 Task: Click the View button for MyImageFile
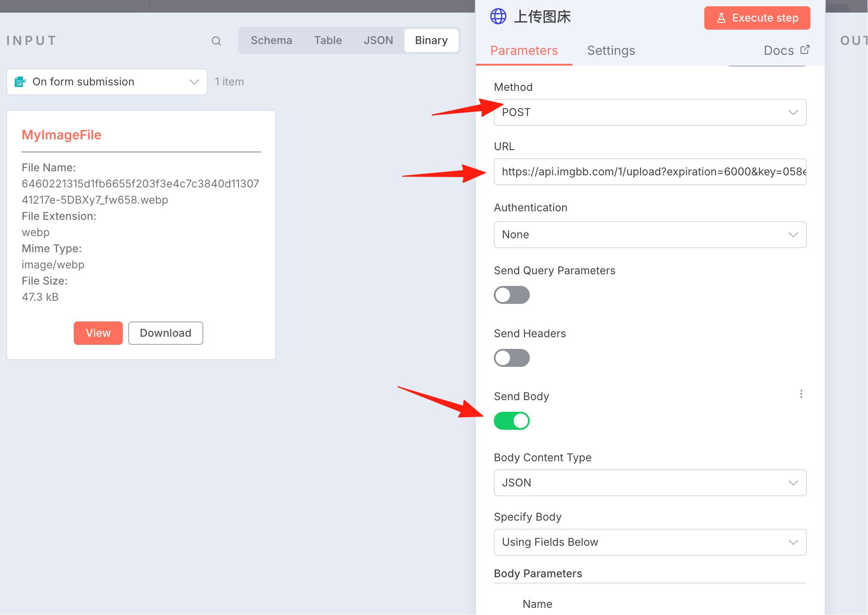click(98, 333)
